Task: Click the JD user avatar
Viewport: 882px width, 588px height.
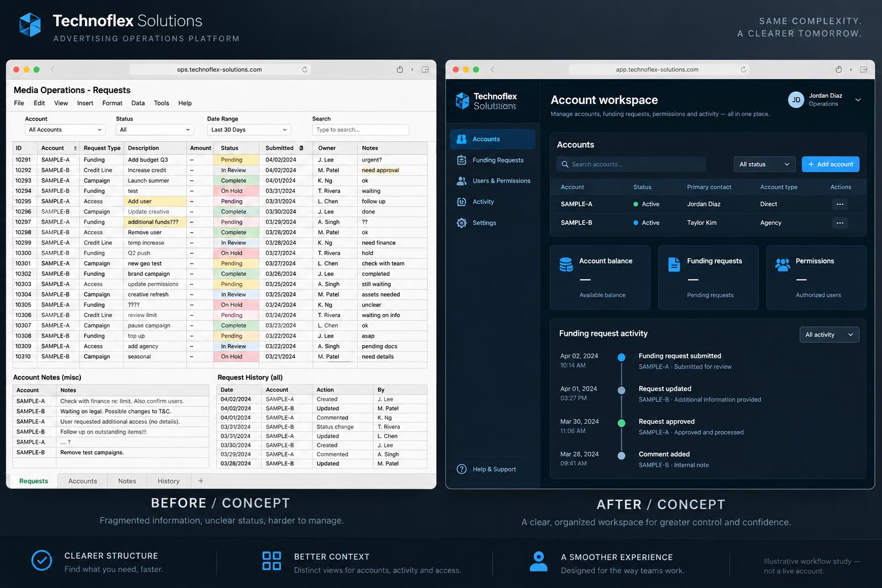Action: pyautogui.click(x=796, y=100)
